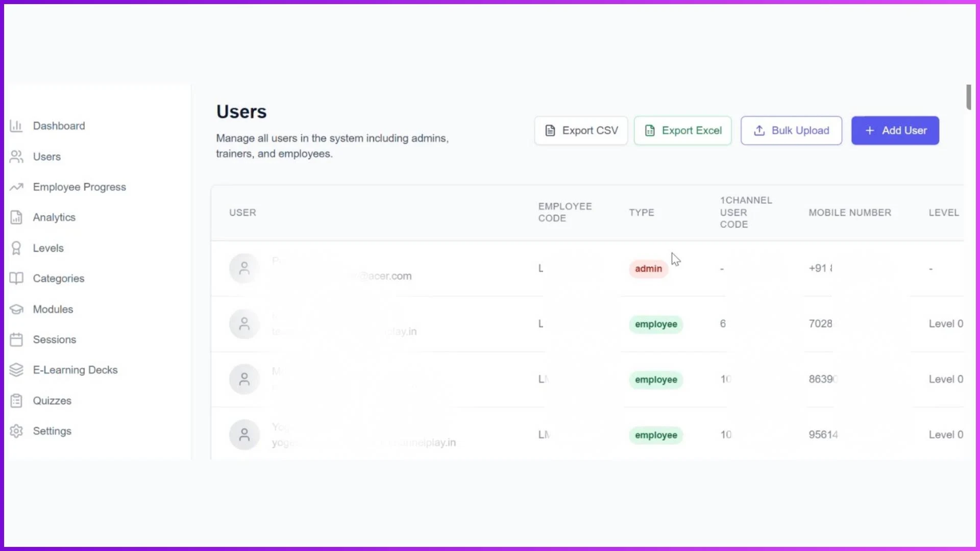Select the Sessions calendar icon
The height and width of the screenshot is (551, 980).
coord(16,339)
